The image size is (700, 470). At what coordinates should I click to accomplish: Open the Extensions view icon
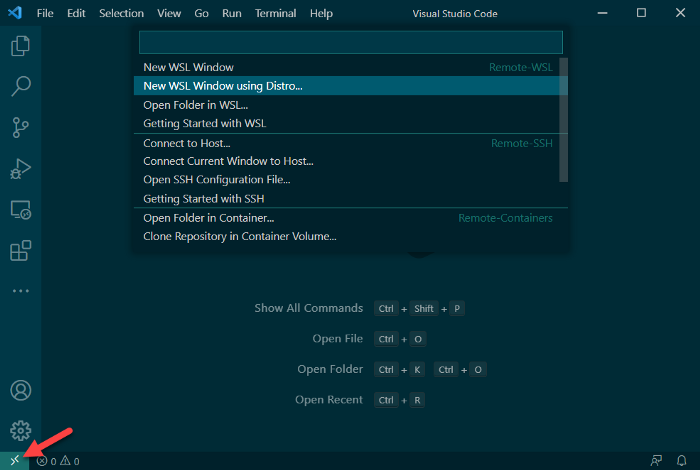tap(20, 250)
